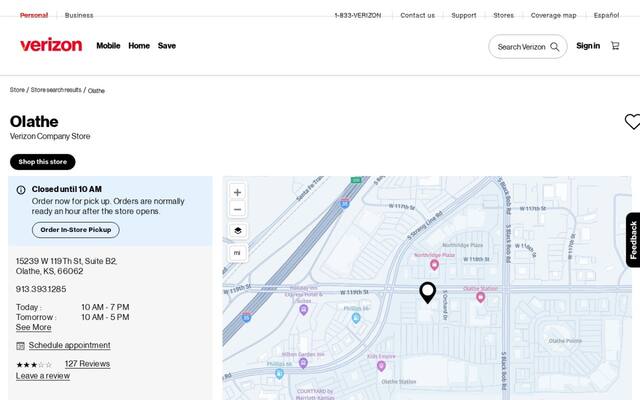
Task: Open the Home menu
Action: 139,46
